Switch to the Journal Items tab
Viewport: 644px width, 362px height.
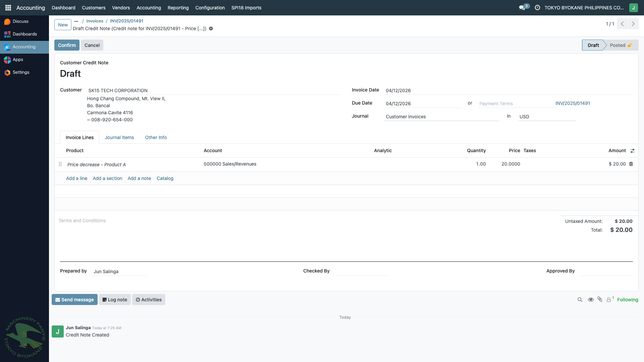click(119, 137)
